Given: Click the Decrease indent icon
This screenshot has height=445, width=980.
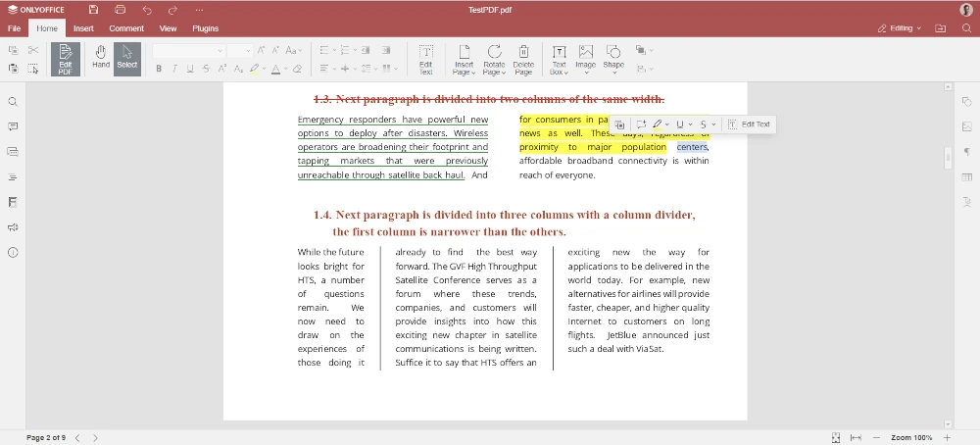Looking at the screenshot, I should [x=366, y=51].
